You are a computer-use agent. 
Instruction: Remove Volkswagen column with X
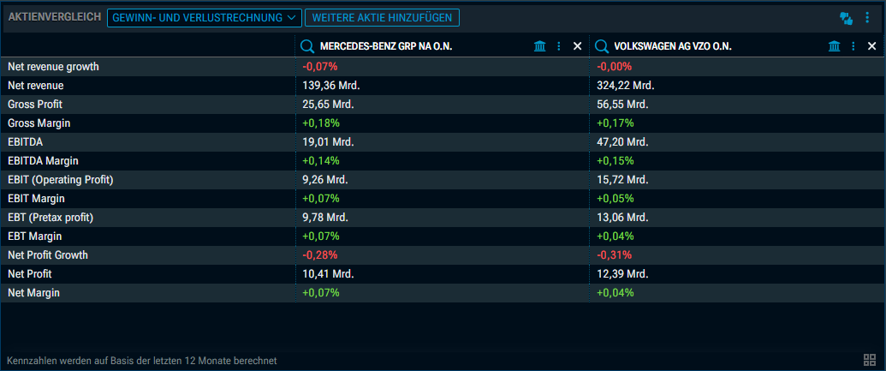coord(872,47)
